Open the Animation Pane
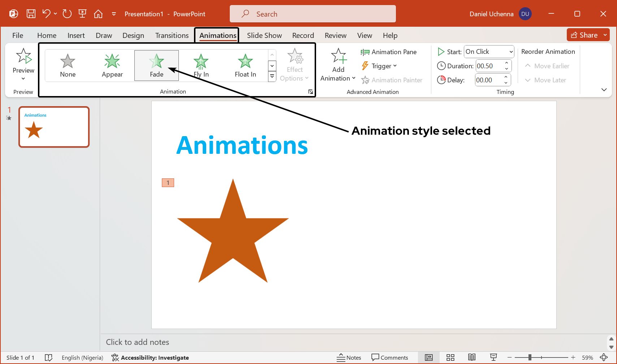 pos(389,52)
